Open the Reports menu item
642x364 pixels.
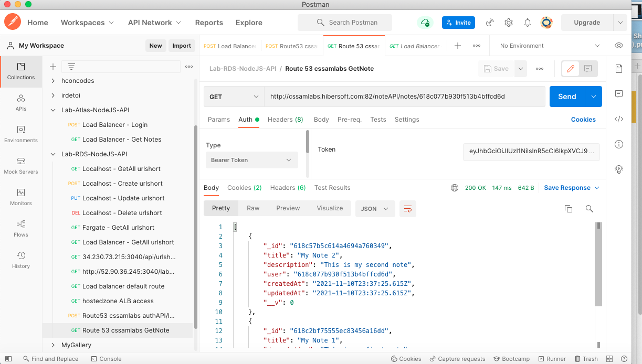209,23
